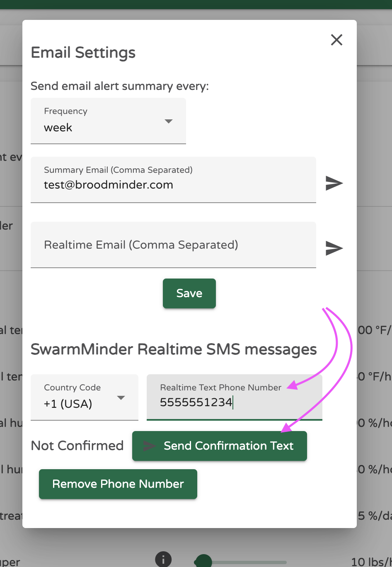Screen dimensions: 392x567
Task: Click the SwarmMinder Realtime SMS messages heading
Action: point(174,349)
